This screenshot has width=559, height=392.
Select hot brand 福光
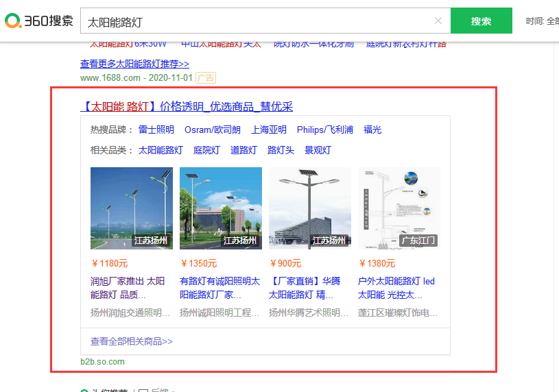coord(372,130)
